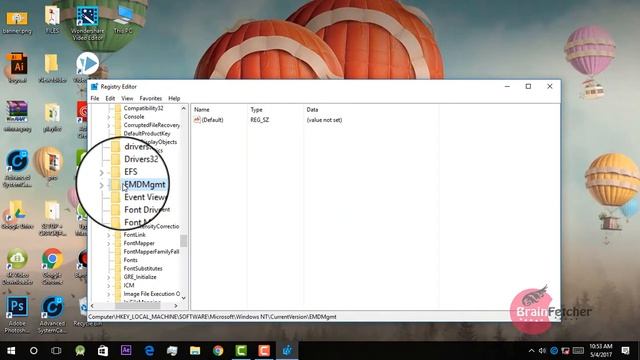Expand the Console registry key
The image size is (640, 360).
coord(109,117)
